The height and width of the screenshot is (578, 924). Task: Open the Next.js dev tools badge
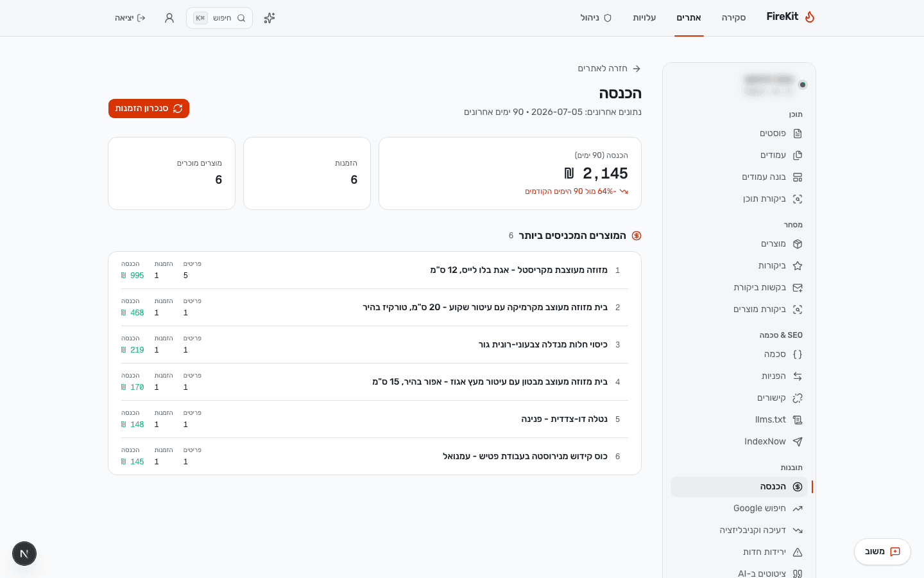click(x=24, y=554)
